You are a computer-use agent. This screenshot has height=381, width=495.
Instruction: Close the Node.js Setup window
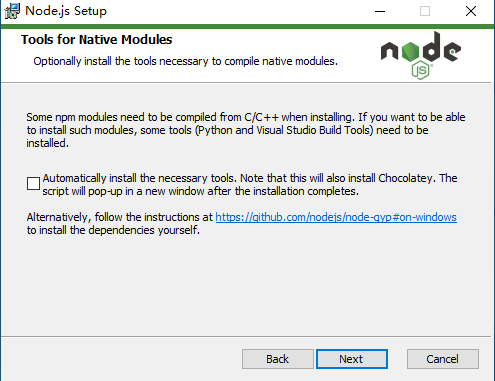pos(471,11)
